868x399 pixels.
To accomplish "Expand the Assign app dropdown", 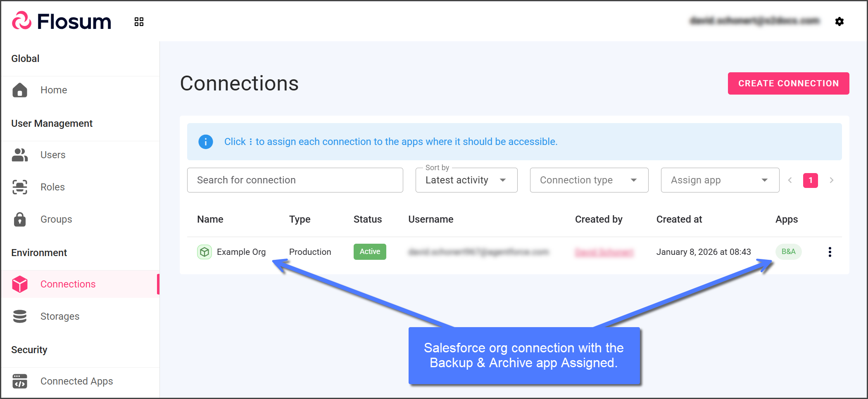I will pyautogui.click(x=720, y=180).
